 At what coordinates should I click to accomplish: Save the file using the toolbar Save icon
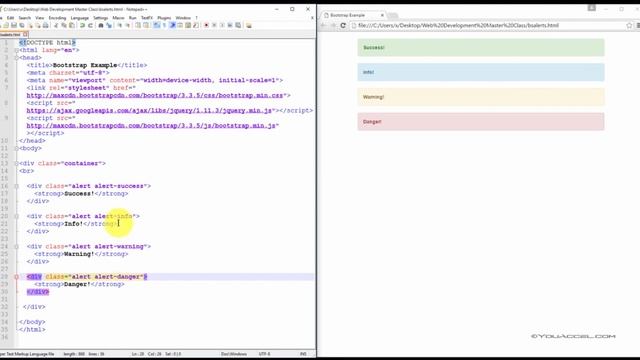(x=14, y=25)
